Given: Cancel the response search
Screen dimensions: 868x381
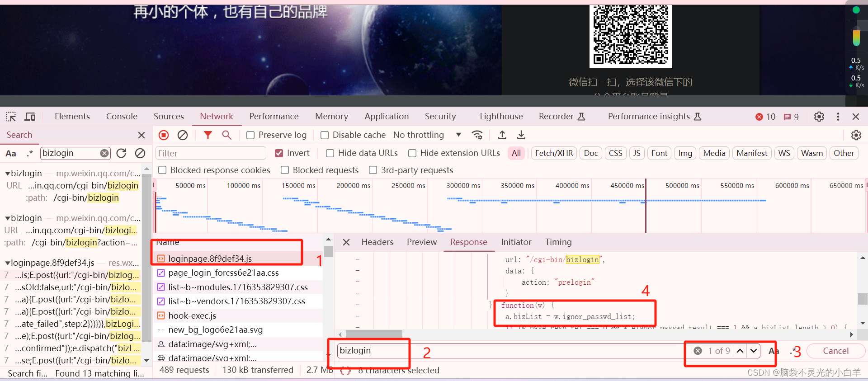Looking at the screenshot, I should pos(835,351).
